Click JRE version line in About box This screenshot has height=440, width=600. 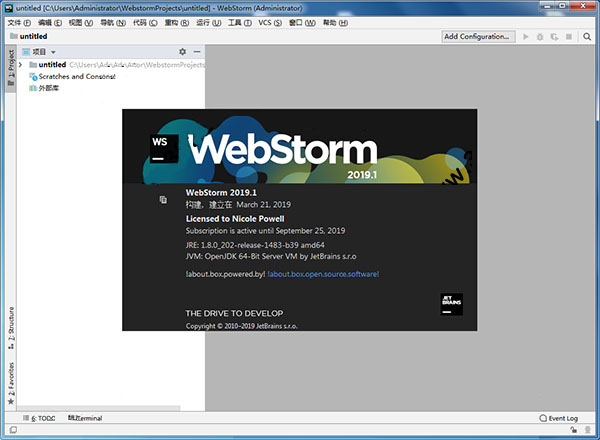pyautogui.click(x=255, y=245)
